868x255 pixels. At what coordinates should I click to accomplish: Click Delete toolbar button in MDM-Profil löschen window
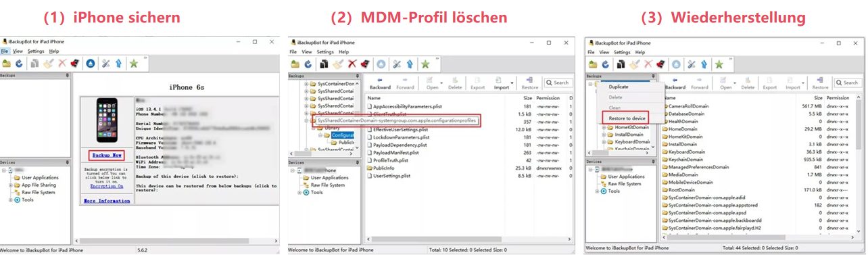(x=455, y=83)
